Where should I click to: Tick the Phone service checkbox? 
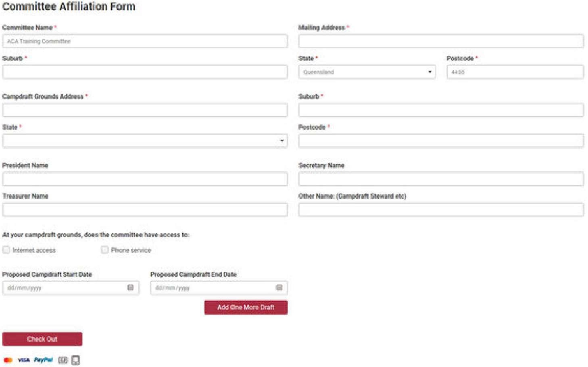(x=105, y=250)
